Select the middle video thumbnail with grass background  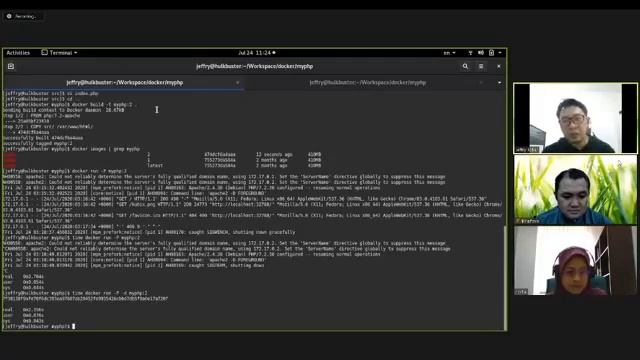click(575, 189)
